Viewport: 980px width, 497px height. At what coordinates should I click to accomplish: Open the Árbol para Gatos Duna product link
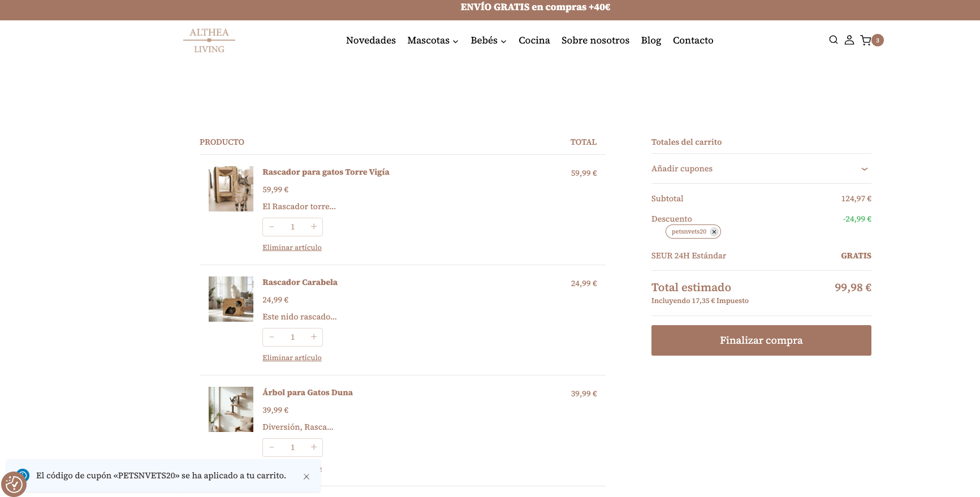click(307, 392)
